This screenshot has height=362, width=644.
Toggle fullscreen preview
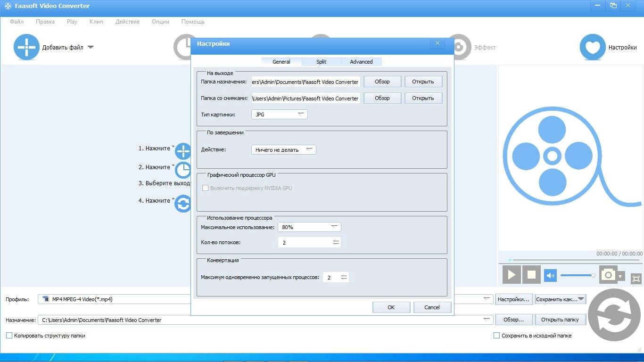click(636, 279)
